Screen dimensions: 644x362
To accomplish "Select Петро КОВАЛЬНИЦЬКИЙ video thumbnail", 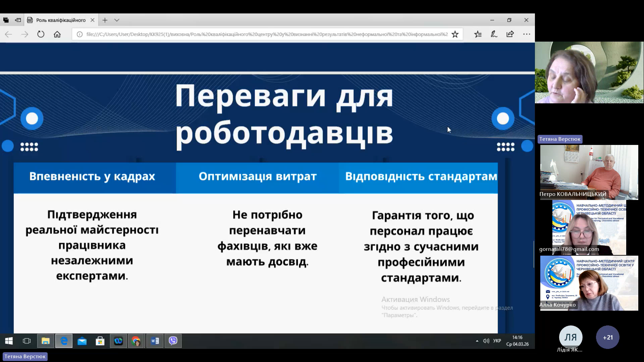I will (x=589, y=172).
